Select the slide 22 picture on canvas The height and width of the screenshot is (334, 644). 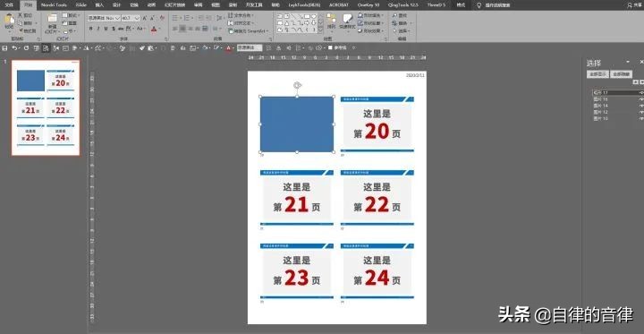click(377, 198)
